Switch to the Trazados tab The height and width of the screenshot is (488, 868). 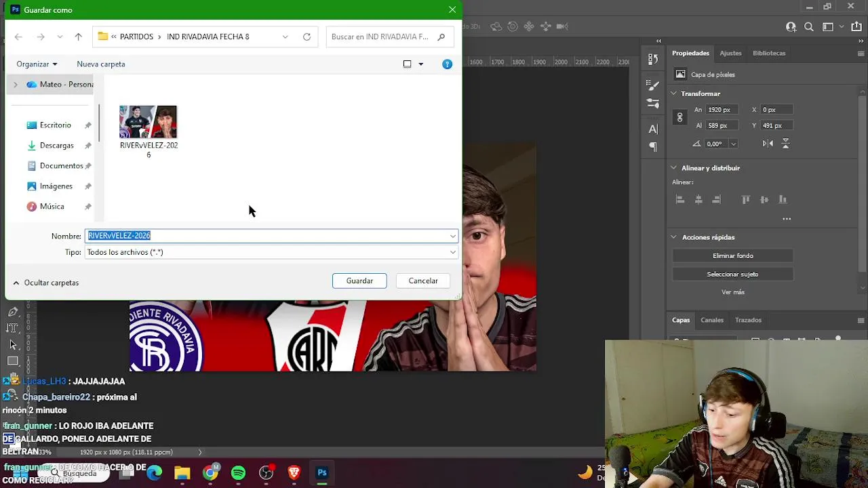(x=748, y=320)
